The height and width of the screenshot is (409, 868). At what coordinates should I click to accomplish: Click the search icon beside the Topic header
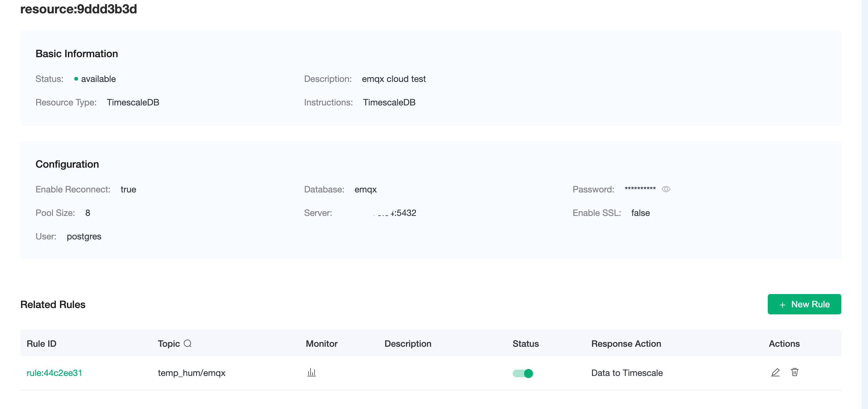[188, 343]
